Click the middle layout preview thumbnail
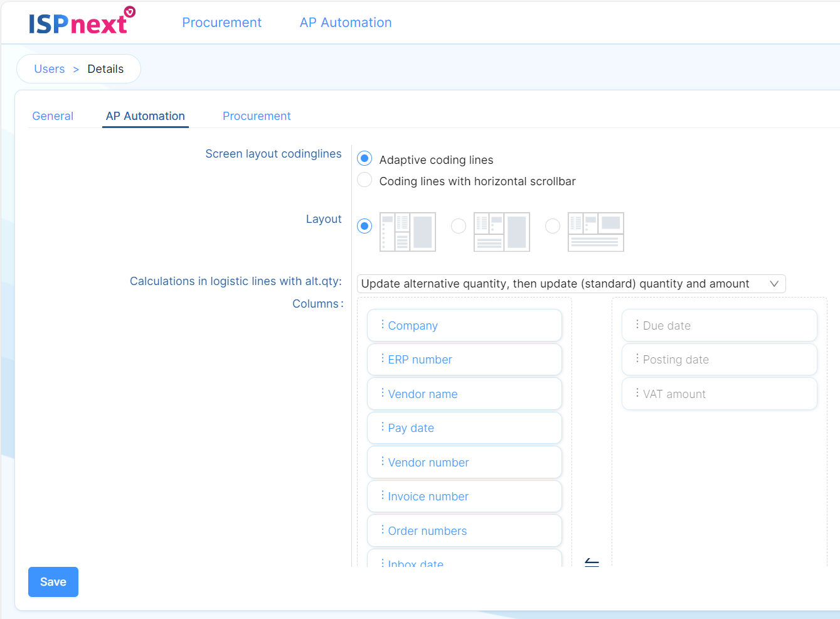Viewport: 840px width, 619px height. point(501,232)
